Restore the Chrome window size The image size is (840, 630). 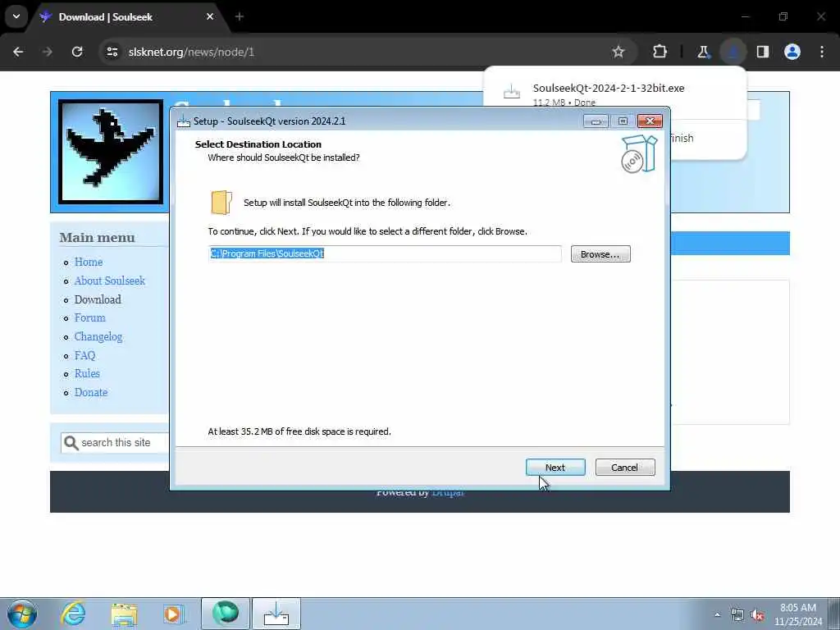tap(783, 16)
